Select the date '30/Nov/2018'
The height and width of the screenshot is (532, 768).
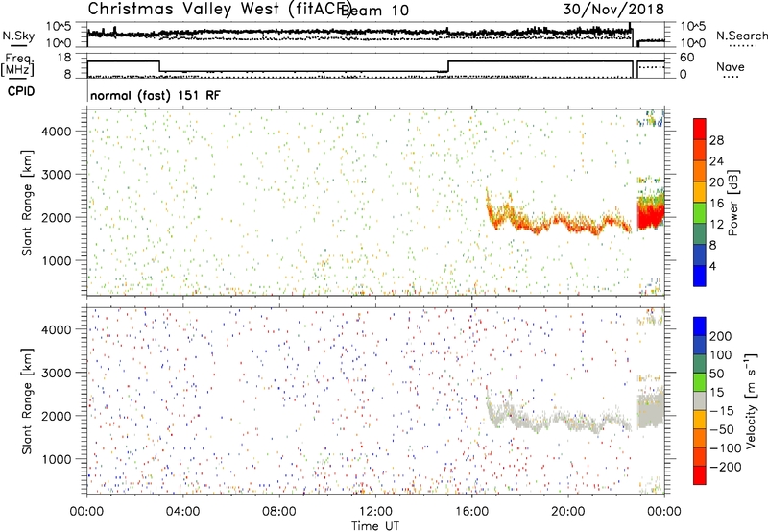(x=613, y=10)
